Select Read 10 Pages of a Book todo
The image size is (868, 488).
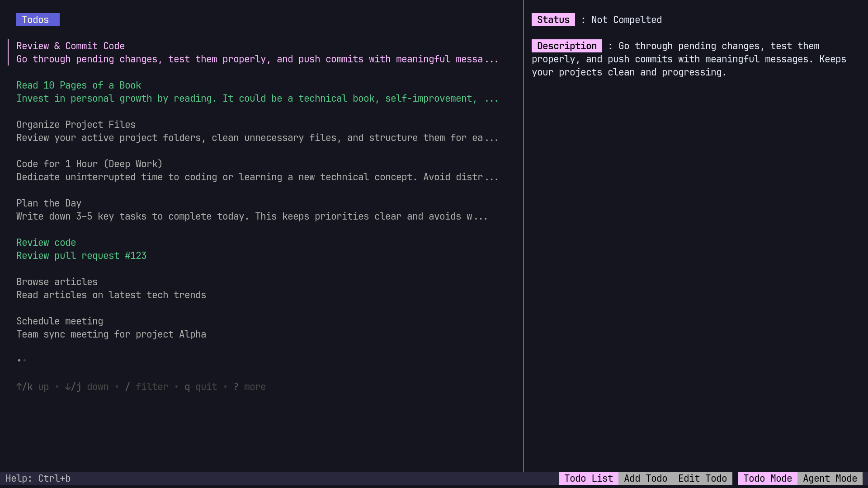pos(79,85)
